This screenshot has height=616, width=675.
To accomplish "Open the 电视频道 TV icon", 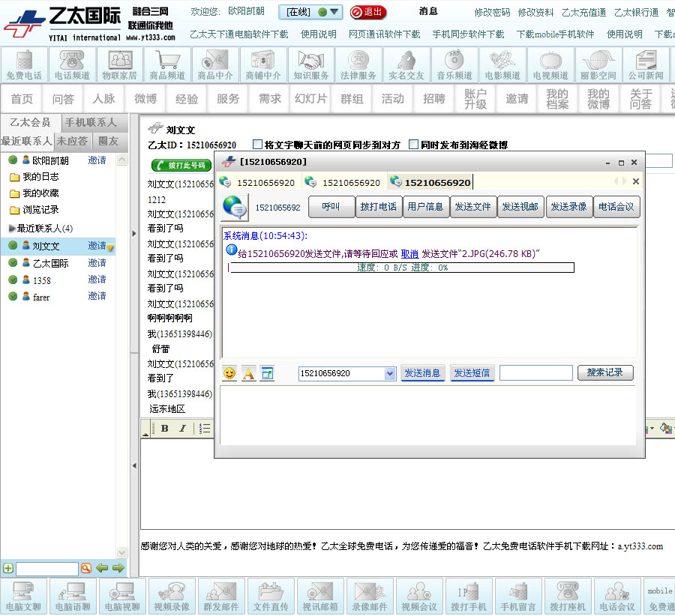I will [550, 65].
